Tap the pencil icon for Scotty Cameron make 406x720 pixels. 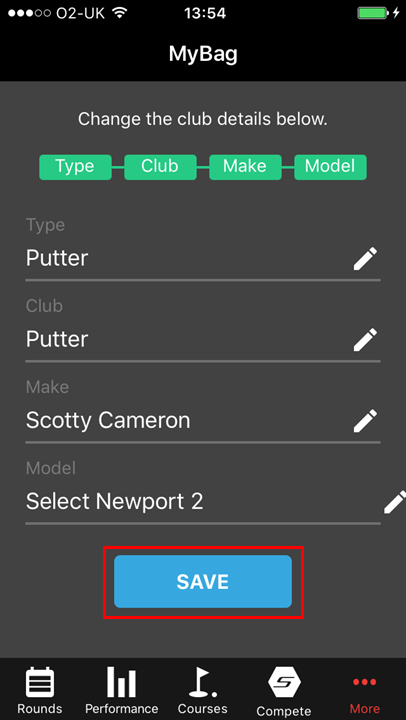(365, 421)
